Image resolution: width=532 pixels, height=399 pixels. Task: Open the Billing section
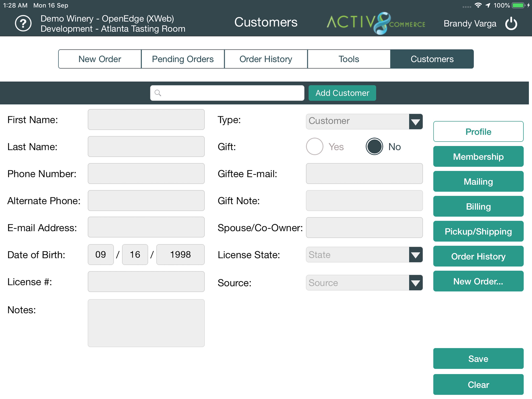click(478, 207)
